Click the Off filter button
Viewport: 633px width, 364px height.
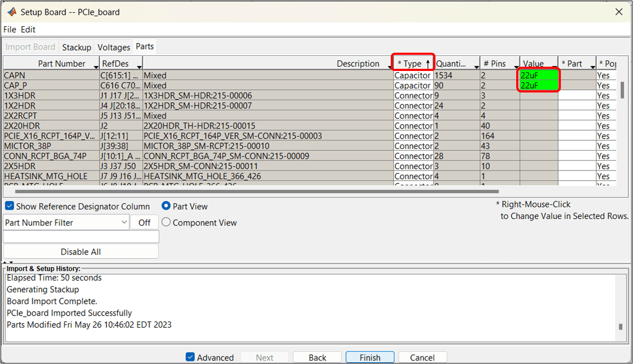144,223
